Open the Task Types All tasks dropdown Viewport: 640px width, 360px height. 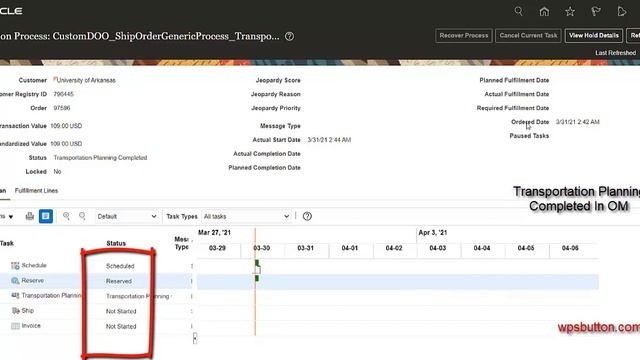click(246, 216)
